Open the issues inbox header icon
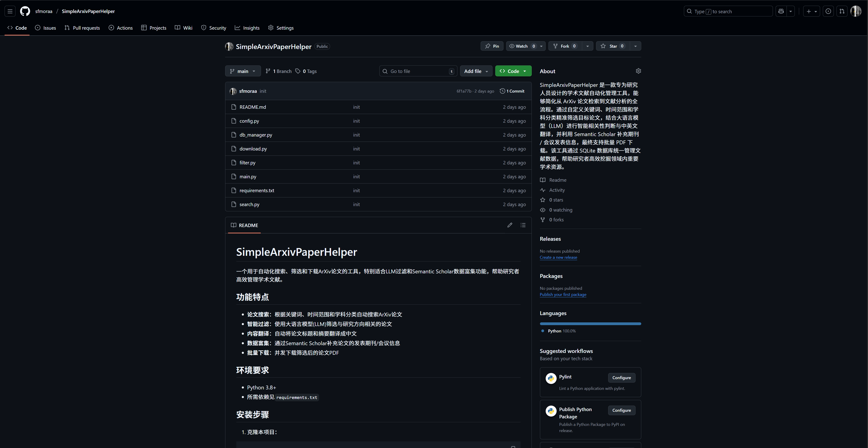The width and height of the screenshot is (868, 448). tap(828, 11)
